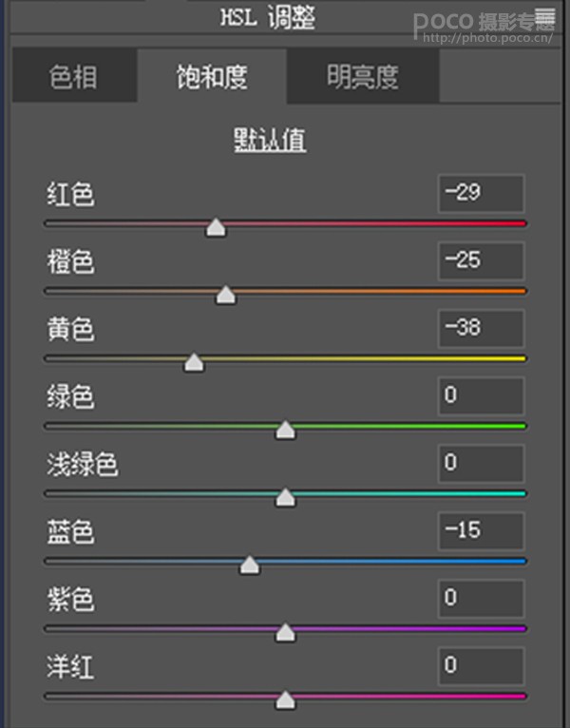Focus the 橙色 value field showing -25
This screenshot has width=570, height=728.
(482, 260)
